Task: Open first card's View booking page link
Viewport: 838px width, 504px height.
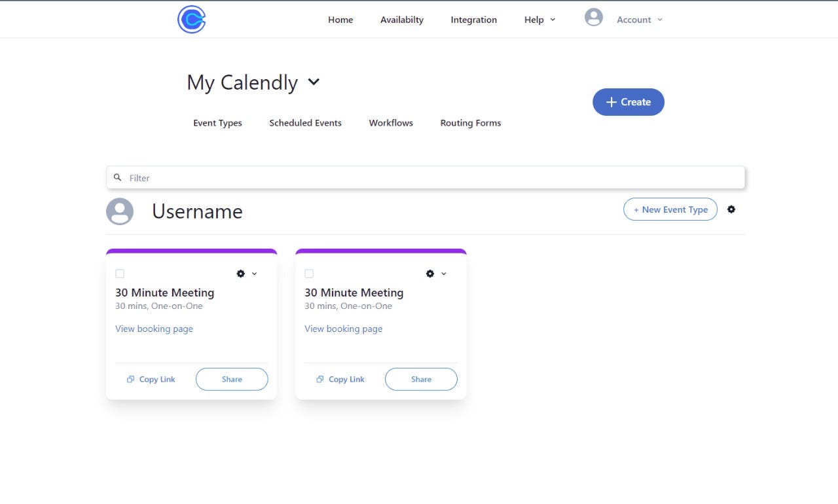Action: pyautogui.click(x=154, y=329)
